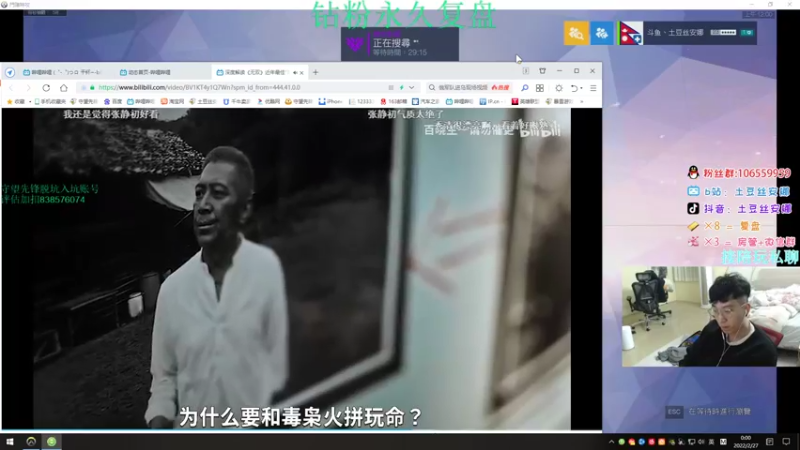Image resolution: width=800 pixels, height=450 pixels.
Task: Toggle the green lightning speed mode icon
Action: (402, 88)
